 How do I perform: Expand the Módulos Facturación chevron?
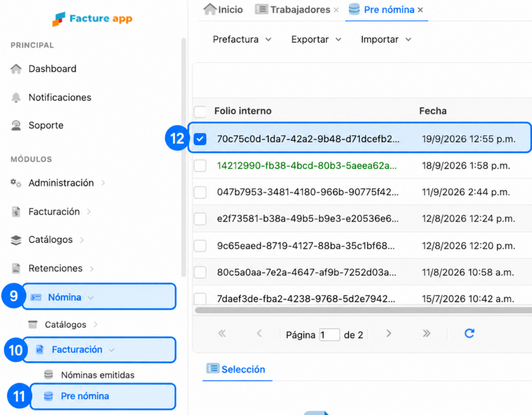pos(89,212)
